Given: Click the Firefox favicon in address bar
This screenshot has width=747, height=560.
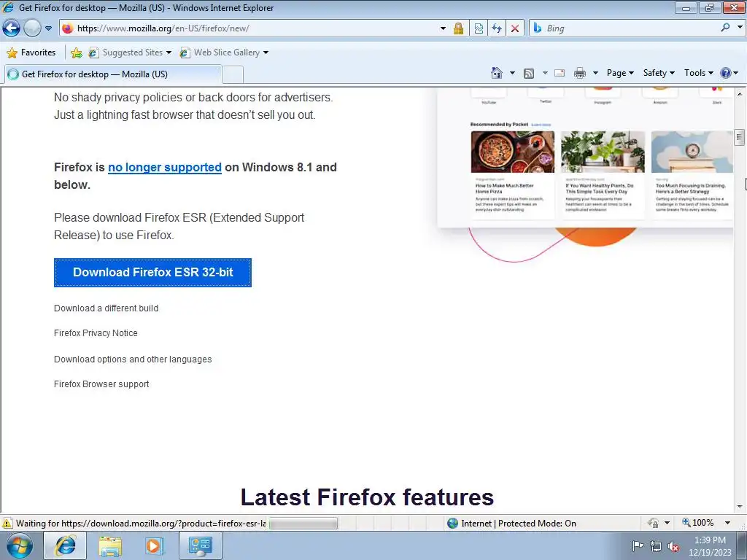Looking at the screenshot, I should tap(68, 28).
